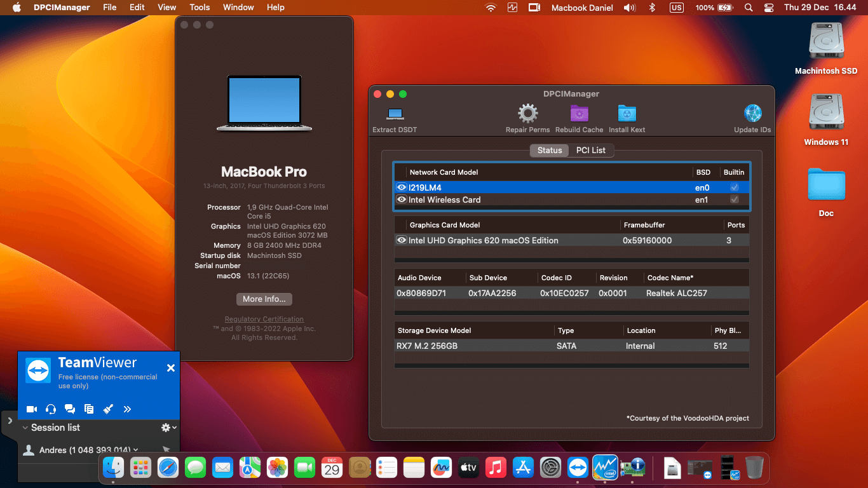This screenshot has height=488, width=868.
Task: Open the Apple menu
Action: pos(17,8)
